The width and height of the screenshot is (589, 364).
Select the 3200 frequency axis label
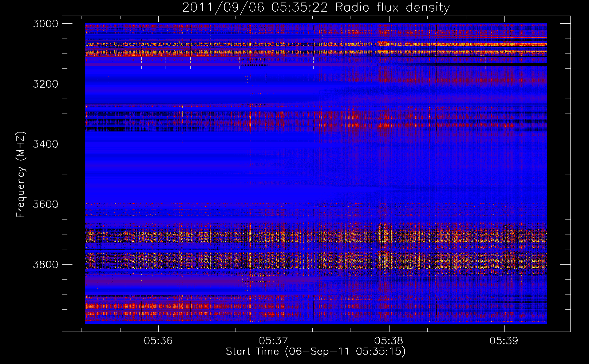(x=46, y=84)
